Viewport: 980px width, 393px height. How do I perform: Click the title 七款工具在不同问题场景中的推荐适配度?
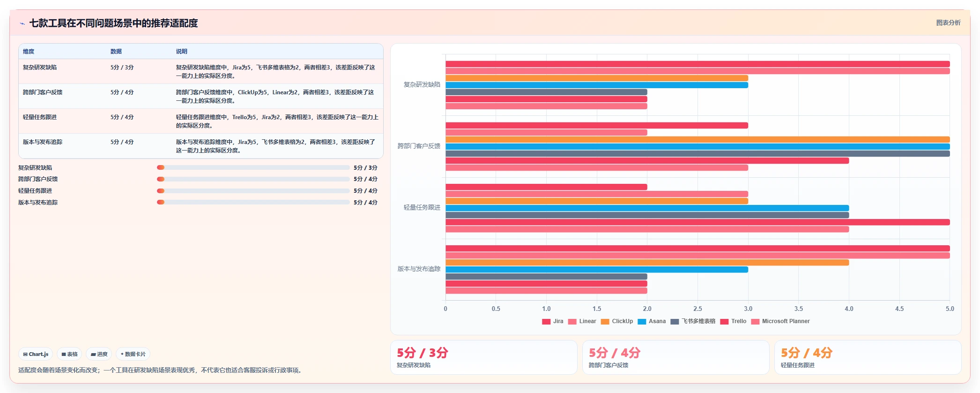[x=114, y=23]
